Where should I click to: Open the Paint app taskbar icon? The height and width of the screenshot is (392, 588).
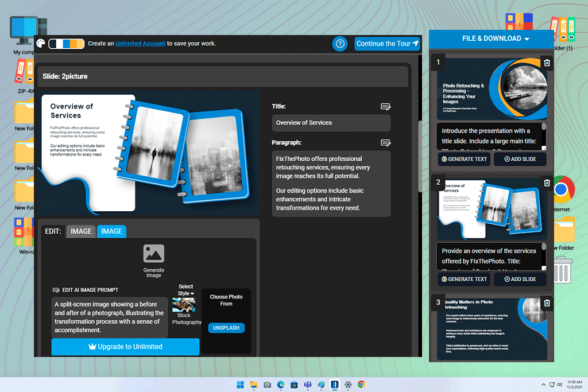click(321, 385)
